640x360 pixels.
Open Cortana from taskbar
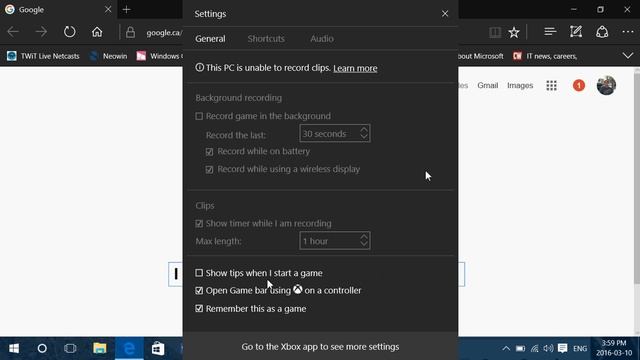(x=42, y=348)
